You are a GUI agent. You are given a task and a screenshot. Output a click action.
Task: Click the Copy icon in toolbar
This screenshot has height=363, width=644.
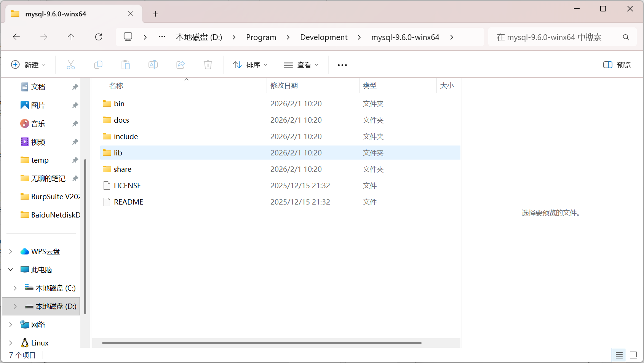[98, 65]
